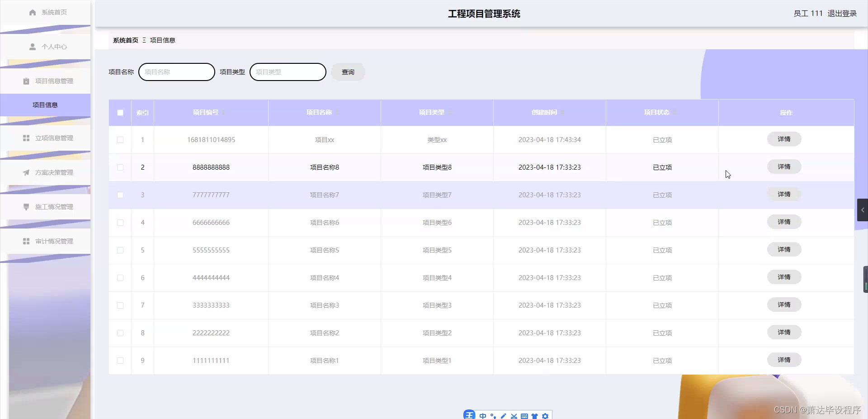Click the cell 1681811014895
868x419 pixels.
[x=211, y=140]
